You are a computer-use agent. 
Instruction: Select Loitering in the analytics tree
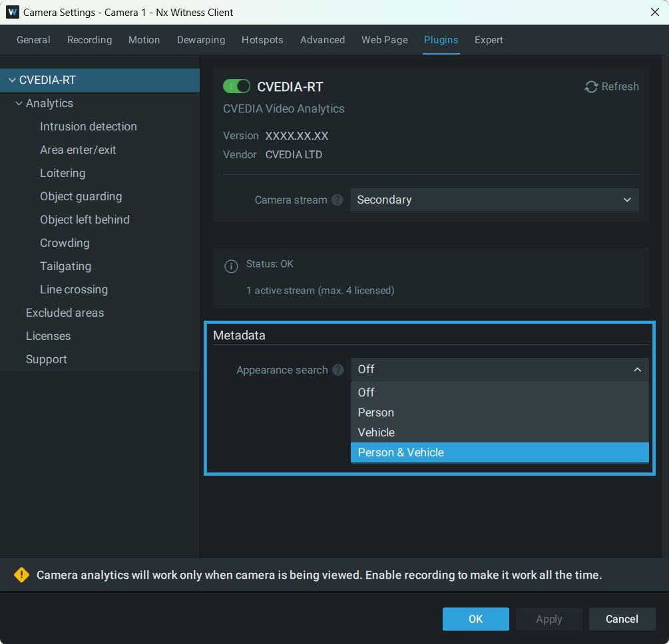pos(63,173)
